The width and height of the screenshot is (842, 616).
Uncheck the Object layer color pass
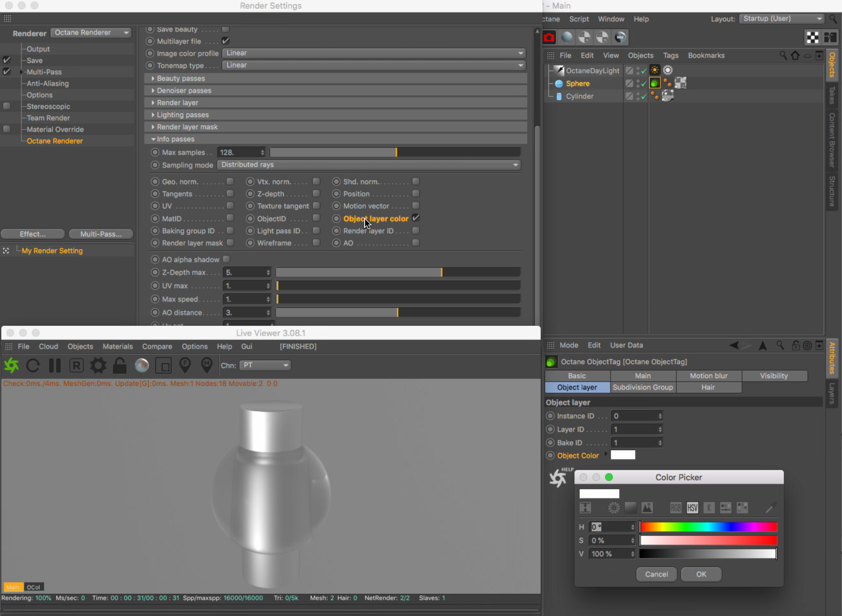click(416, 218)
